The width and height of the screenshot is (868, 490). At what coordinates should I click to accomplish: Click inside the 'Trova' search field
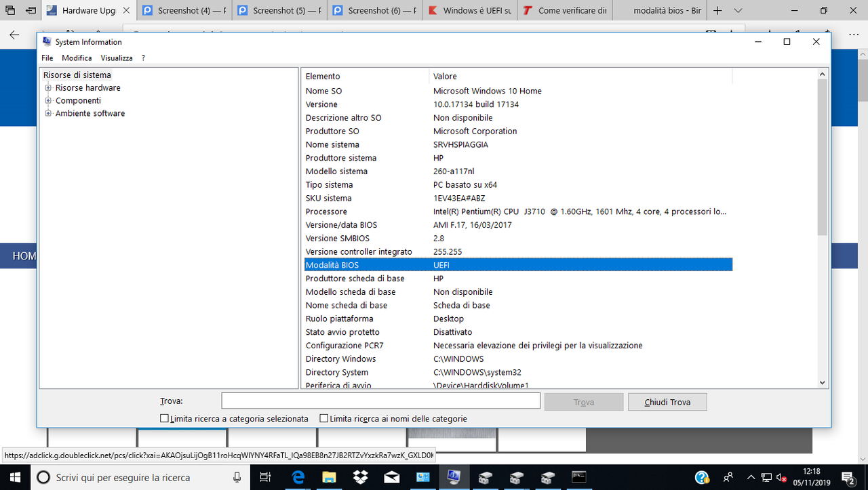[x=380, y=401]
